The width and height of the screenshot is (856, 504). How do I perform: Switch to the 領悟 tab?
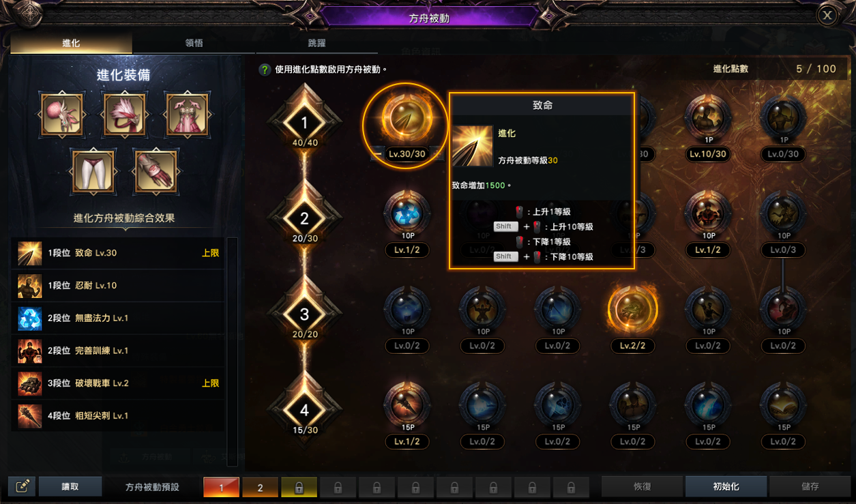point(194,43)
